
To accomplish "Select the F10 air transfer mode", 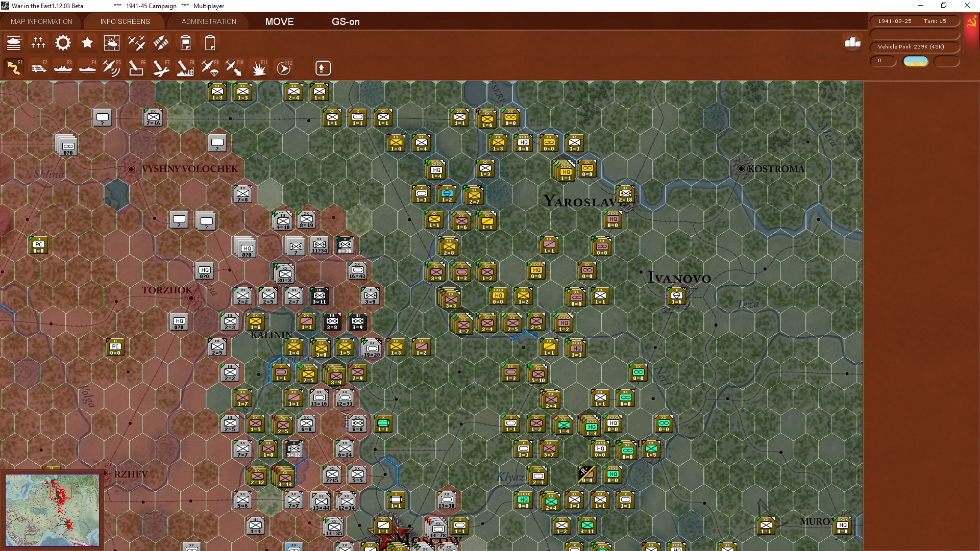I will [x=234, y=68].
